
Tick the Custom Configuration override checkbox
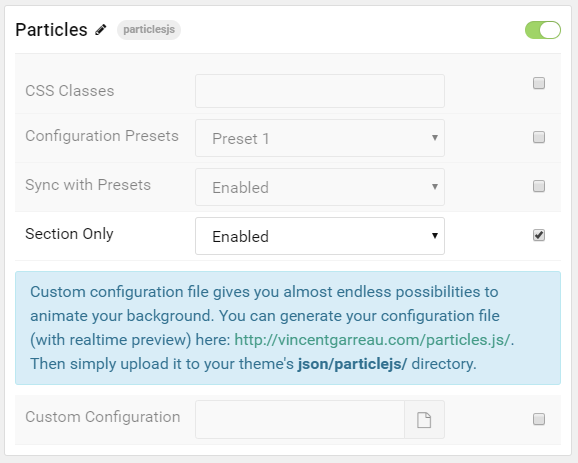539,419
